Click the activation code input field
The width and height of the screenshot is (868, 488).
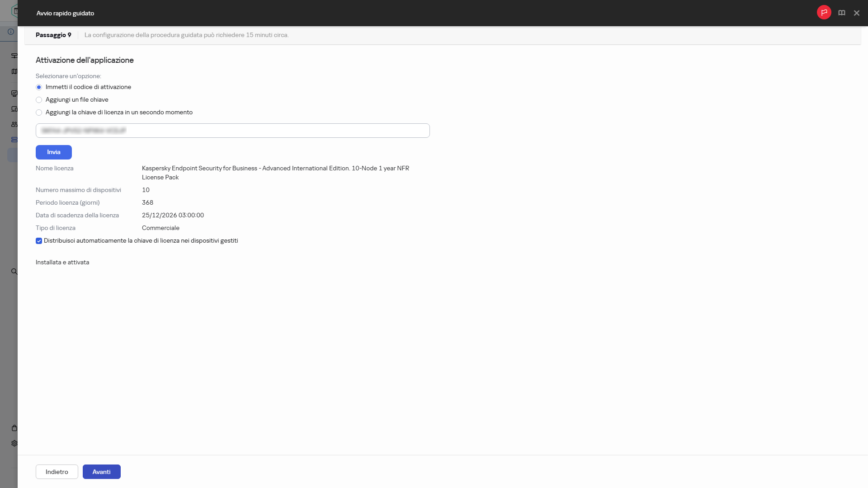click(x=232, y=131)
